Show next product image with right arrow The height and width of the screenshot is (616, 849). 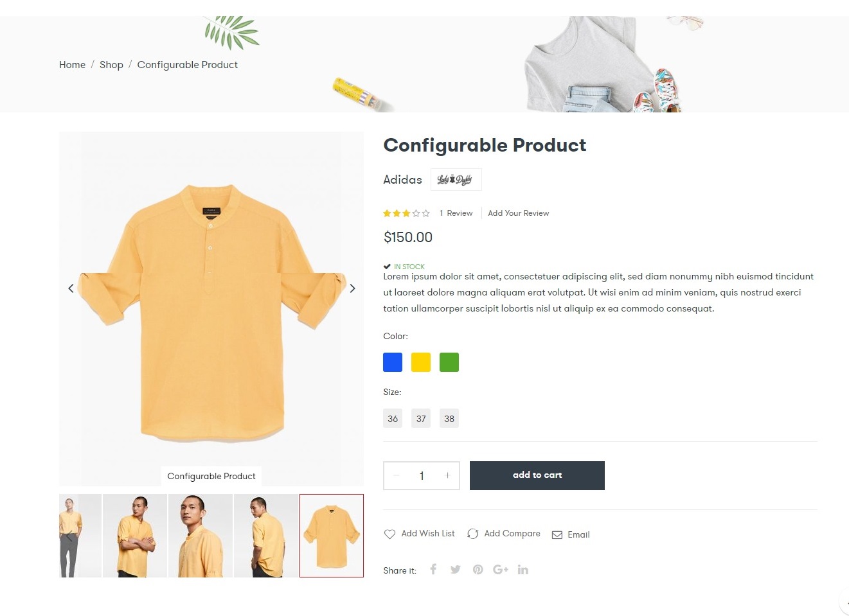point(352,288)
